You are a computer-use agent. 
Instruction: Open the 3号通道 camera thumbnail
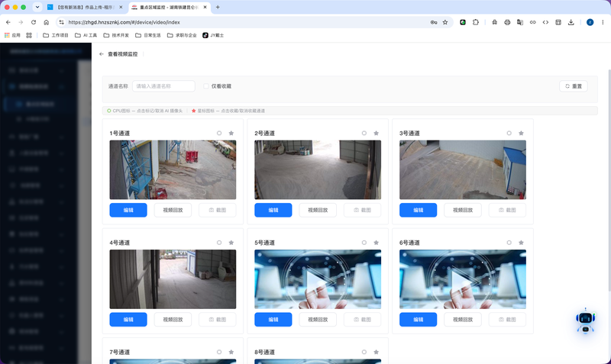coord(463,169)
